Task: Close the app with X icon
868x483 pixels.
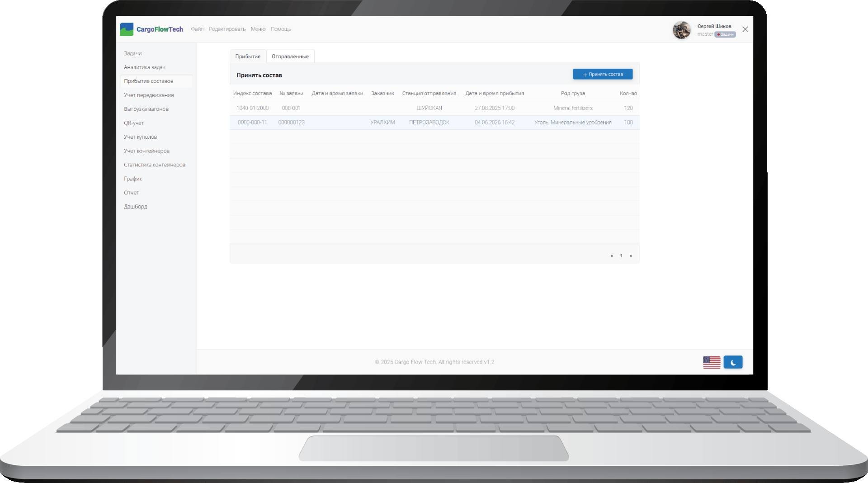Action: point(745,29)
